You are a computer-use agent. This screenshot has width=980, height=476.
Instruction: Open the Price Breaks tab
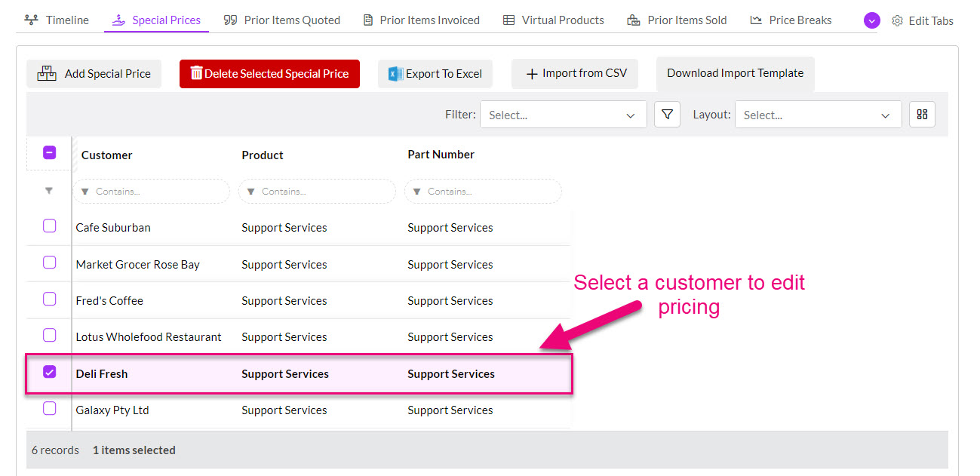point(791,20)
